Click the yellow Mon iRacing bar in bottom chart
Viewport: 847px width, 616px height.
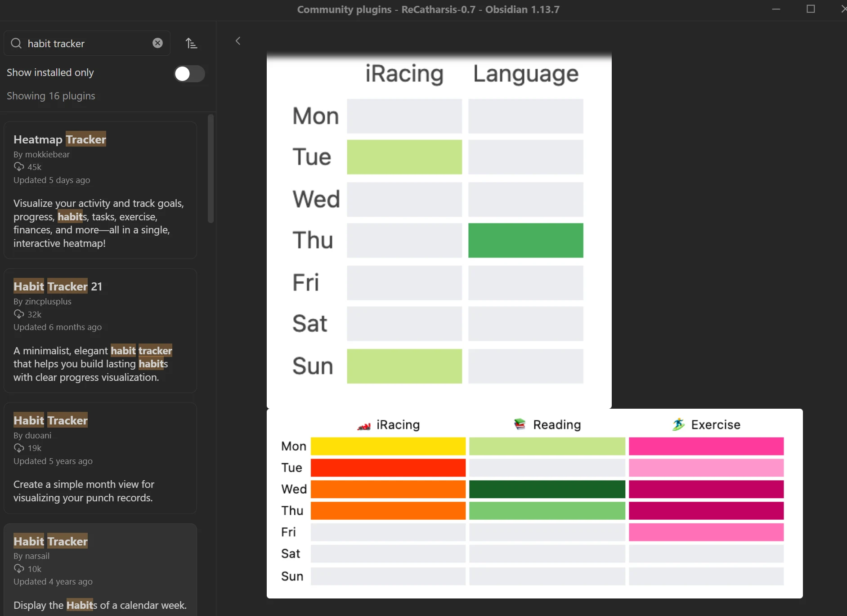click(388, 446)
